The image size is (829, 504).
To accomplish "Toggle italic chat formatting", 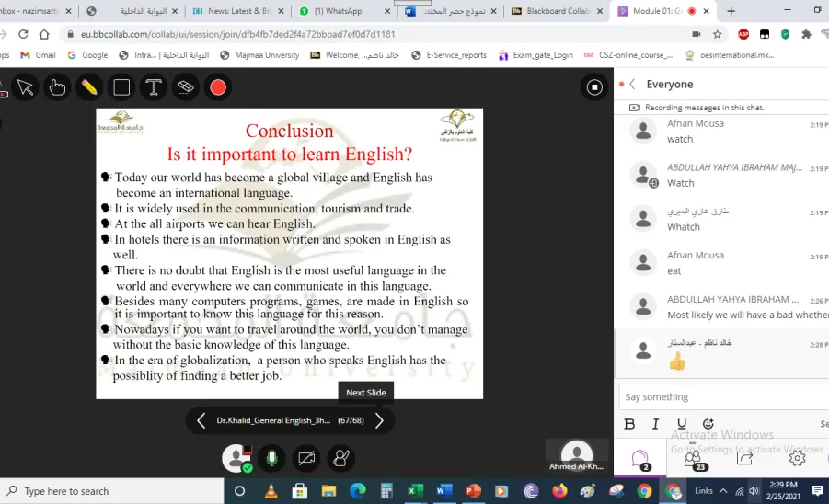I will pyautogui.click(x=656, y=424).
